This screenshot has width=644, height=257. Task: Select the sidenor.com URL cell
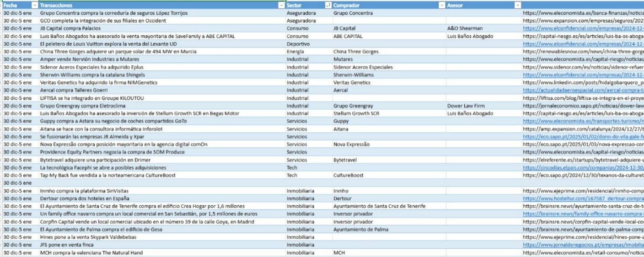coord(583,67)
